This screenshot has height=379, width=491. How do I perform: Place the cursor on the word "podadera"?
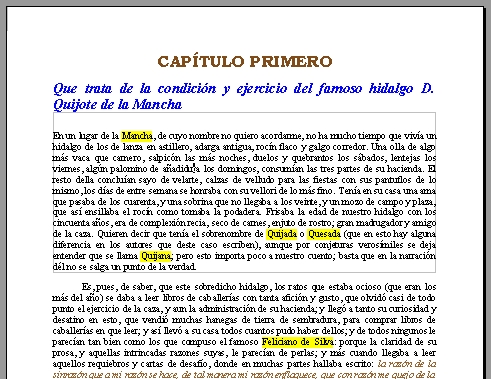(x=243, y=212)
